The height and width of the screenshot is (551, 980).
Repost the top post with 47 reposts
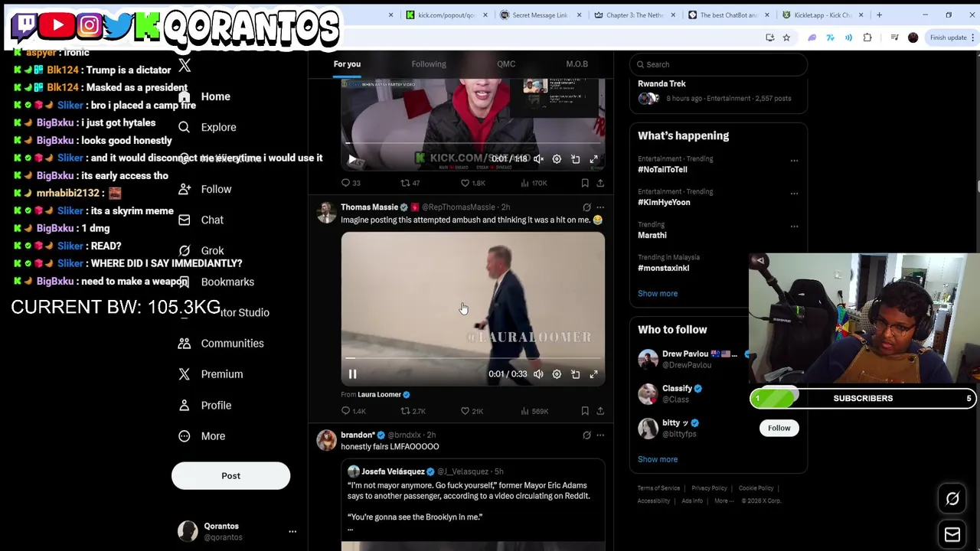(410, 183)
